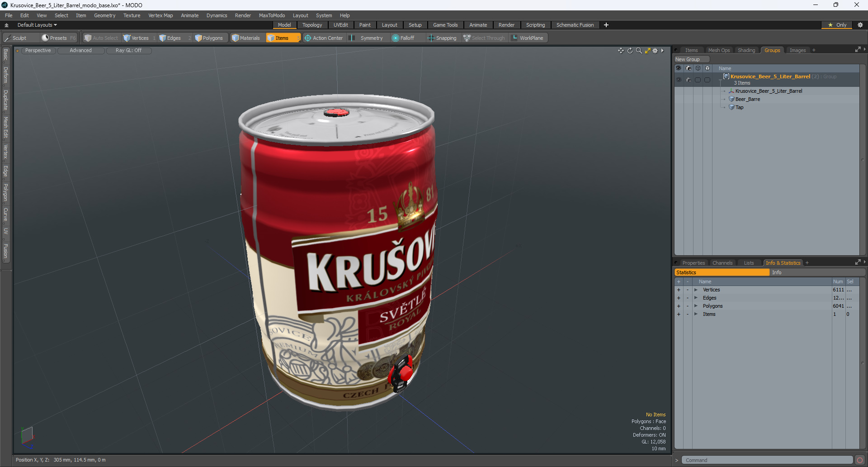Click the solid cube column header icon
The width and height of the screenshot is (868, 467).
coord(708,68)
